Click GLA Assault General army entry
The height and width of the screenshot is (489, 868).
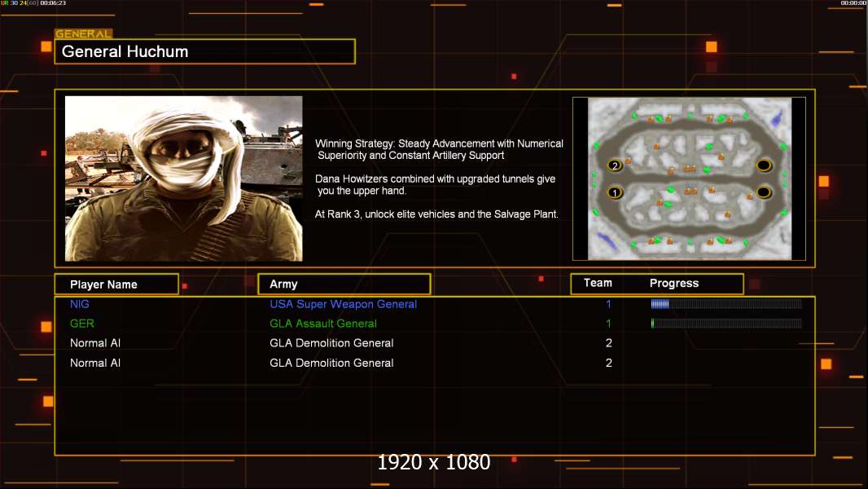pos(323,324)
